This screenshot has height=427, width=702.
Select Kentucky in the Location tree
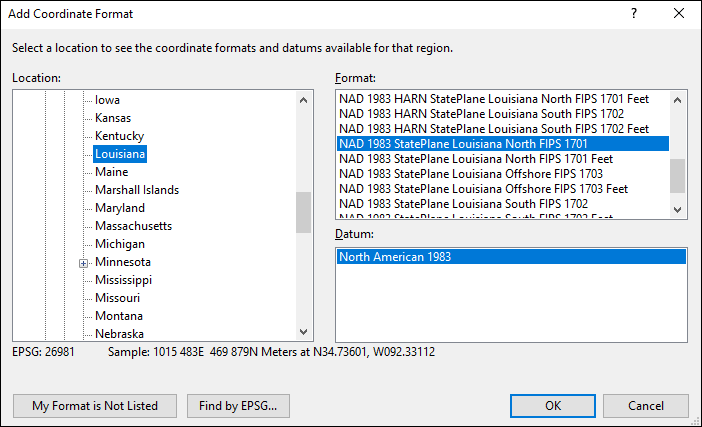click(x=120, y=136)
